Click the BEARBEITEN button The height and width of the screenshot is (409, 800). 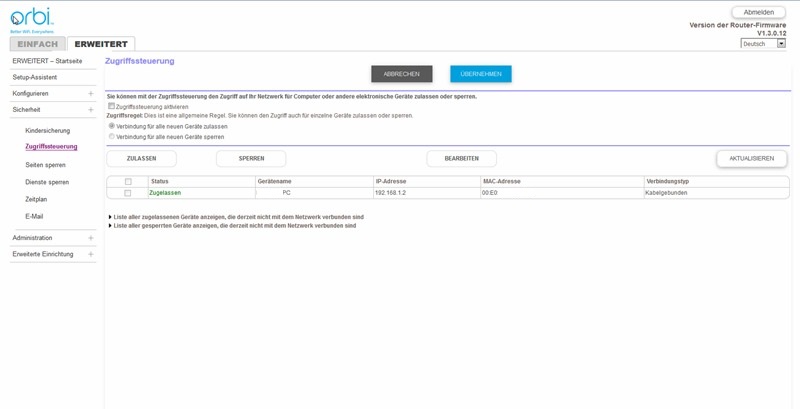(x=462, y=159)
